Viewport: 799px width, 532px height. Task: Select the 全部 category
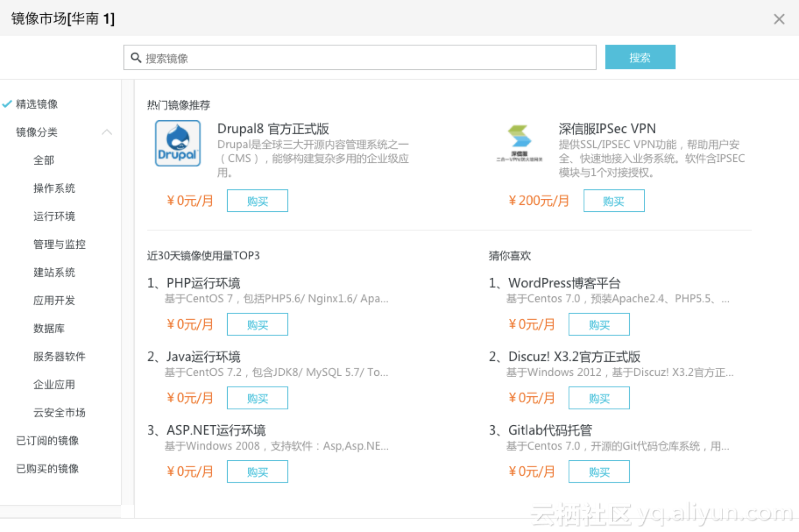coord(44,160)
